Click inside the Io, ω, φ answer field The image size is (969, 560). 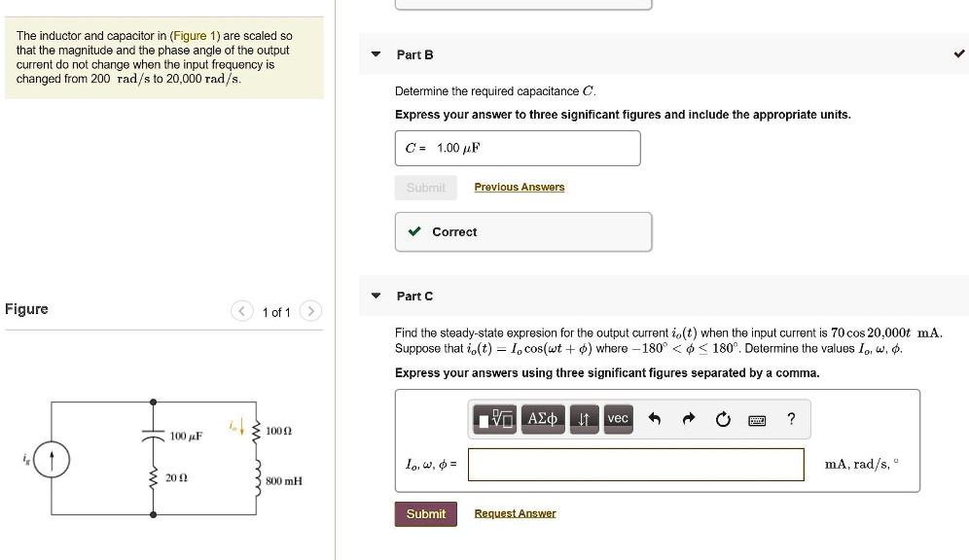pyautogui.click(x=632, y=465)
